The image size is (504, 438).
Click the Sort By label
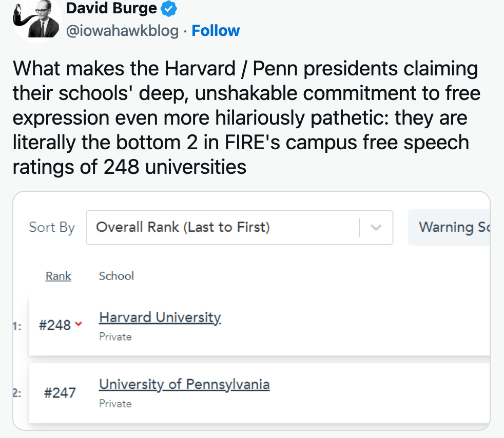(x=52, y=228)
